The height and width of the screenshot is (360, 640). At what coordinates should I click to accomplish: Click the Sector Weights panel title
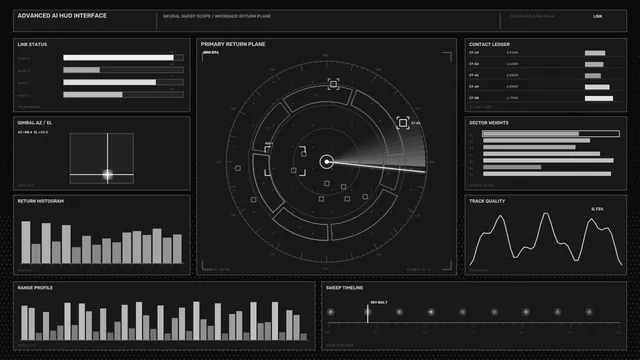point(489,122)
